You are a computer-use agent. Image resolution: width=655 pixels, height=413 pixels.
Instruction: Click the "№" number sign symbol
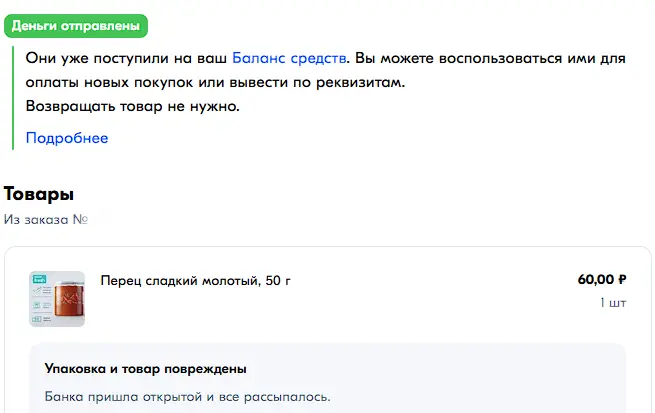(80, 220)
